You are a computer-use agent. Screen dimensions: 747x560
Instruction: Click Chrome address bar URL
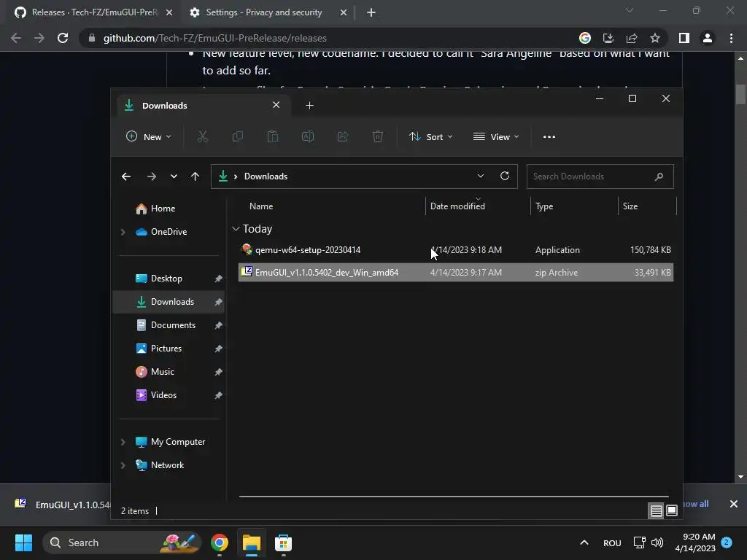[215, 38]
